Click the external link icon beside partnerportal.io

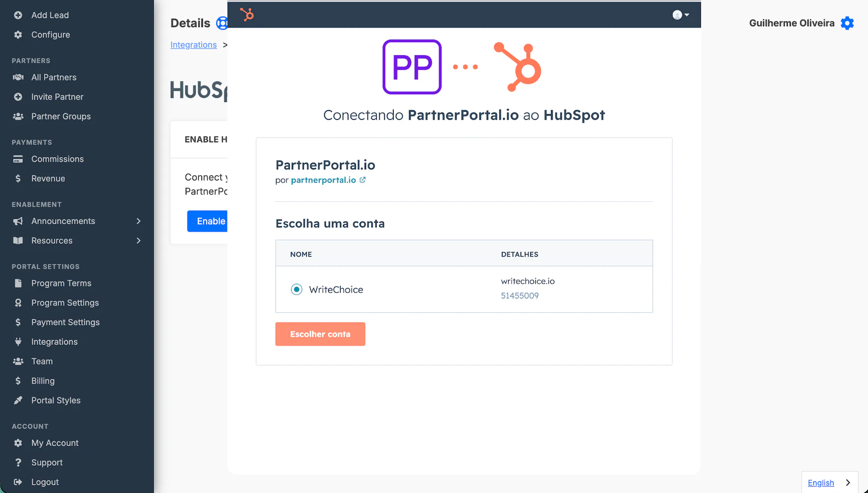362,180
